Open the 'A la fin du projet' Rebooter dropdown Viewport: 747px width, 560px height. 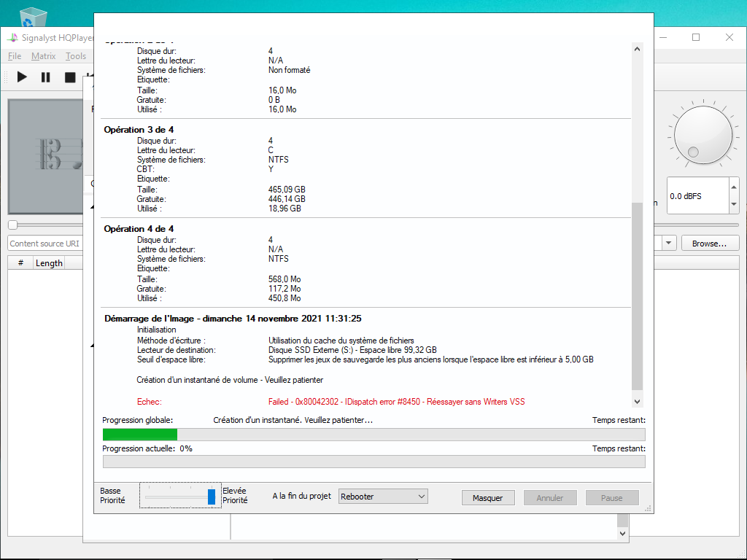pyautogui.click(x=383, y=496)
